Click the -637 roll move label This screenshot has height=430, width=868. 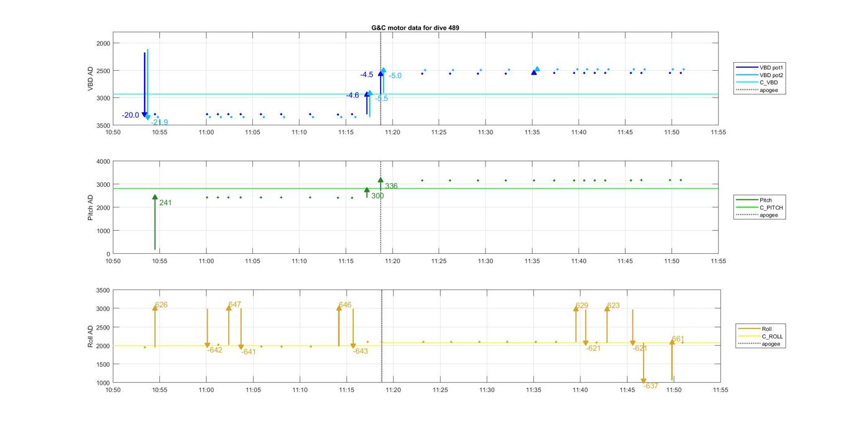point(650,385)
